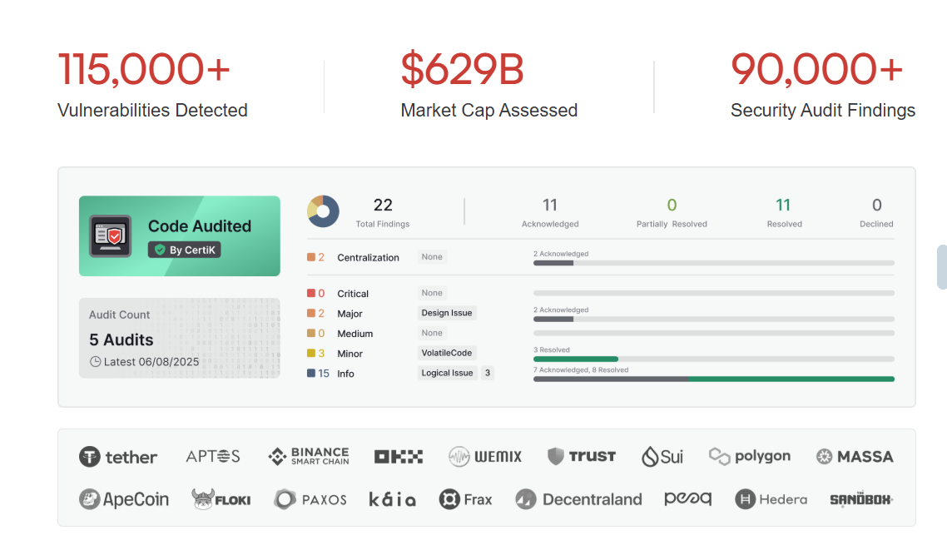Viewport: 947px width, 560px height.
Task: Click the Code Audited computer shield icon
Action: click(111, 236)
